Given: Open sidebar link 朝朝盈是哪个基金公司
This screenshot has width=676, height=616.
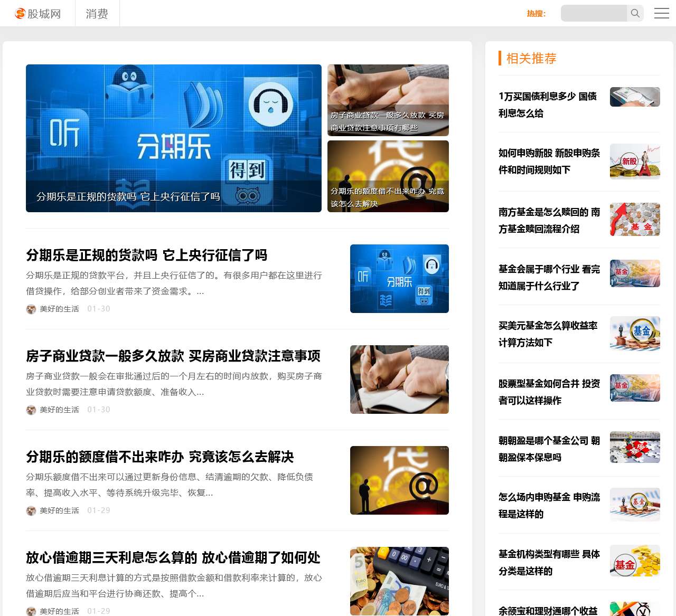Looking at the screenshot, I should tap(549, 449).
